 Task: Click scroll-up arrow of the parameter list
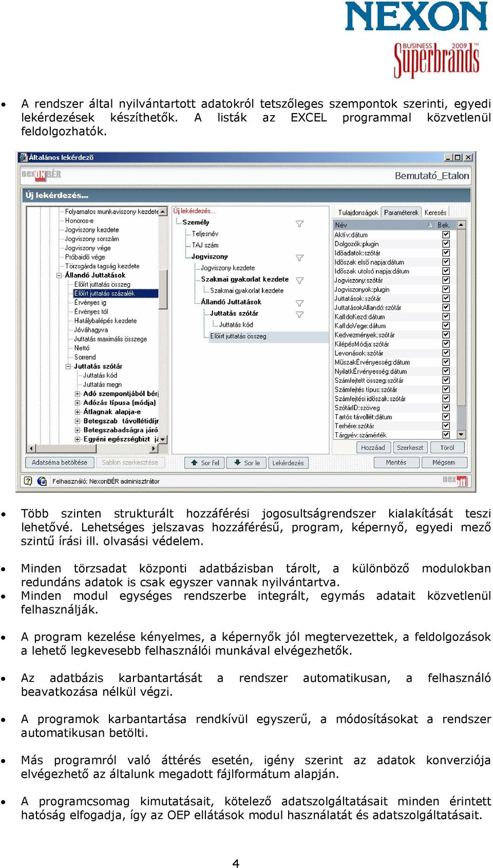point(461,225)
